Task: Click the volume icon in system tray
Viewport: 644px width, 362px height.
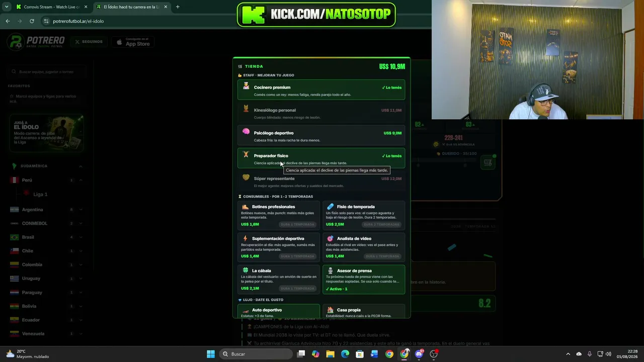Action: pyautogui.click(x=608, y=354)
